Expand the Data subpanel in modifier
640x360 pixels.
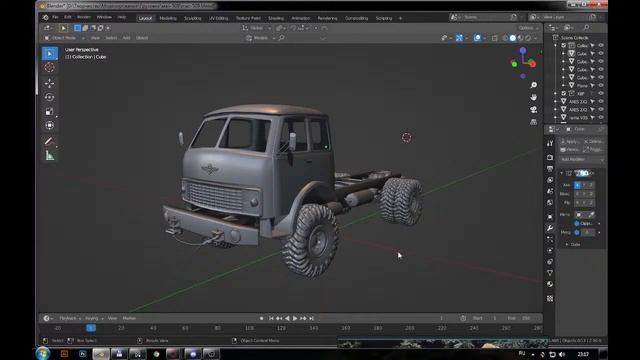point(567,244)
